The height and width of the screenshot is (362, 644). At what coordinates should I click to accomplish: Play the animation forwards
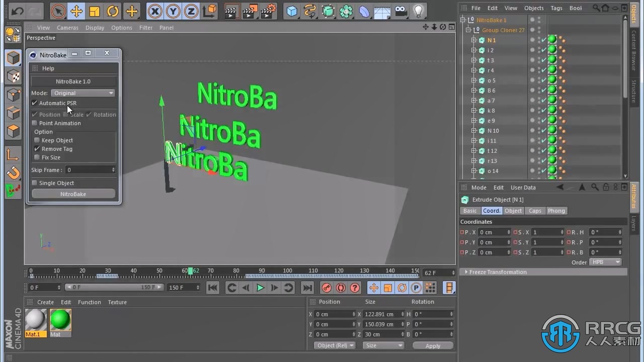[x=260, y=288]
